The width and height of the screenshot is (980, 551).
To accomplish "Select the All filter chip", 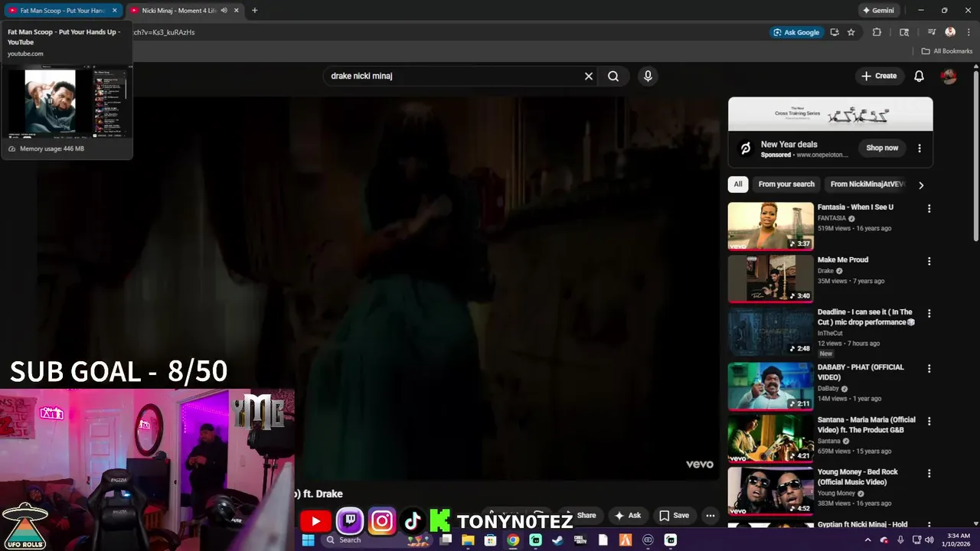I will pyautogui.click(x=738, y=184).
